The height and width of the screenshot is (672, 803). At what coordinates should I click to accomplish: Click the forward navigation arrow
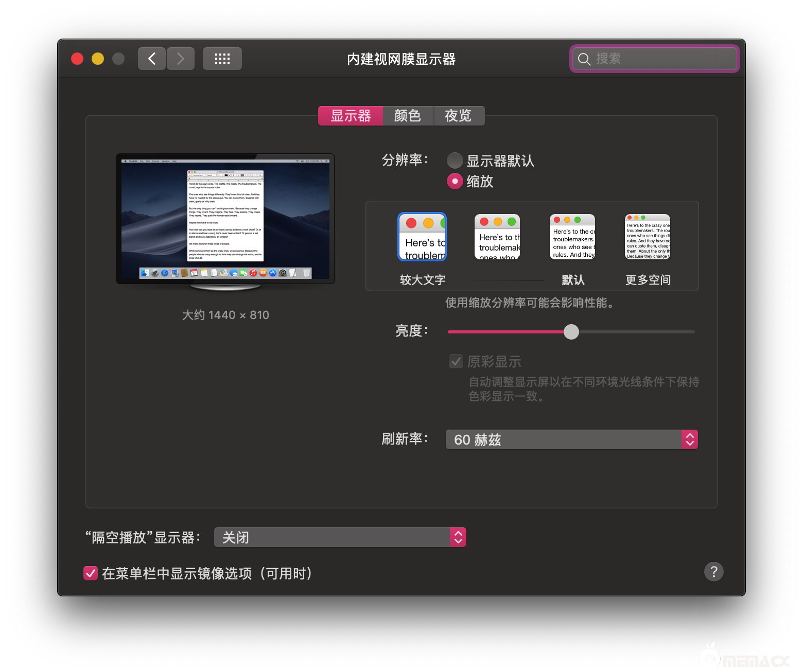[x=181, y=58]
